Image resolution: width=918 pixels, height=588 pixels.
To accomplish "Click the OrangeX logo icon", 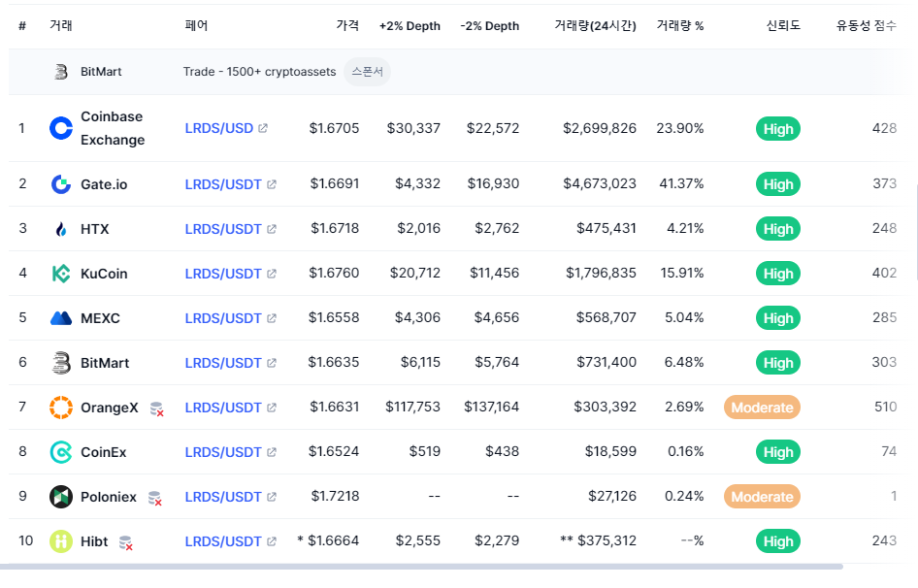I will (61, 408).
